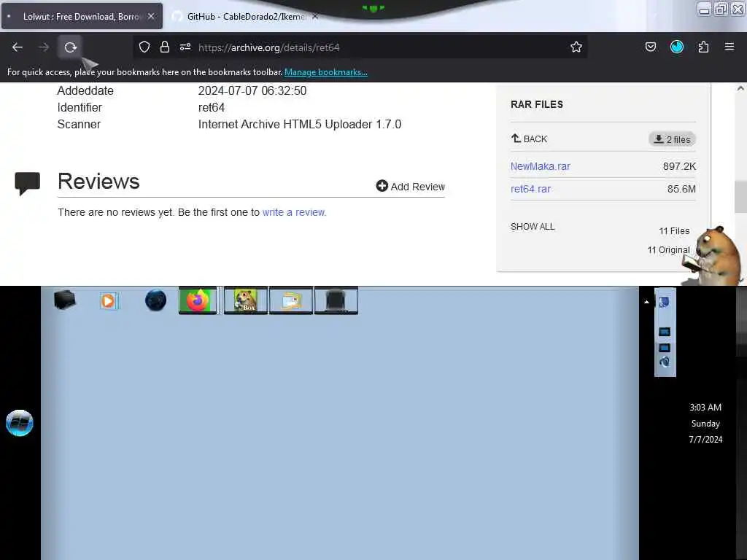Click the upper monitor tray icon
The image size is (747, 560).
pos(665,332)
